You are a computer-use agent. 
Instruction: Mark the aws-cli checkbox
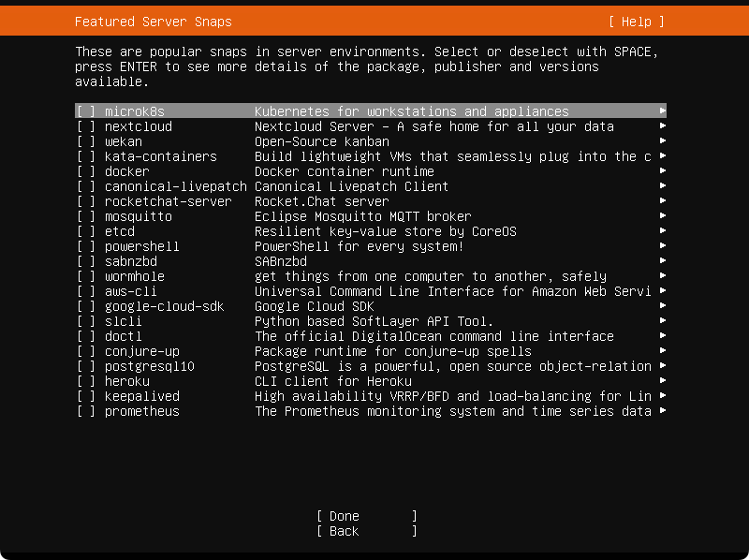coord(86,291)
